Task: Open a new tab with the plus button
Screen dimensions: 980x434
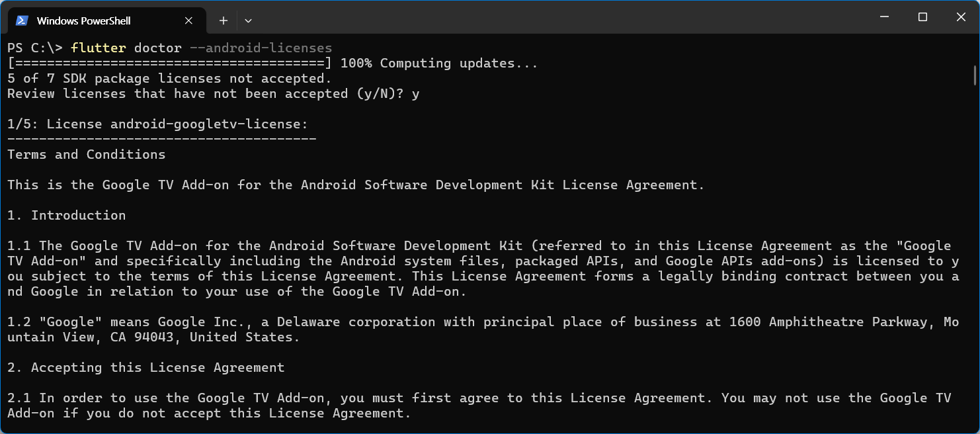Action: [x=224, y=21]
